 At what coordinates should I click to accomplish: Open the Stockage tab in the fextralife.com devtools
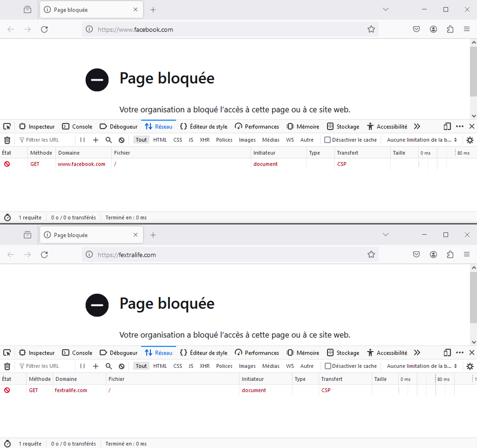pos(343,353)
